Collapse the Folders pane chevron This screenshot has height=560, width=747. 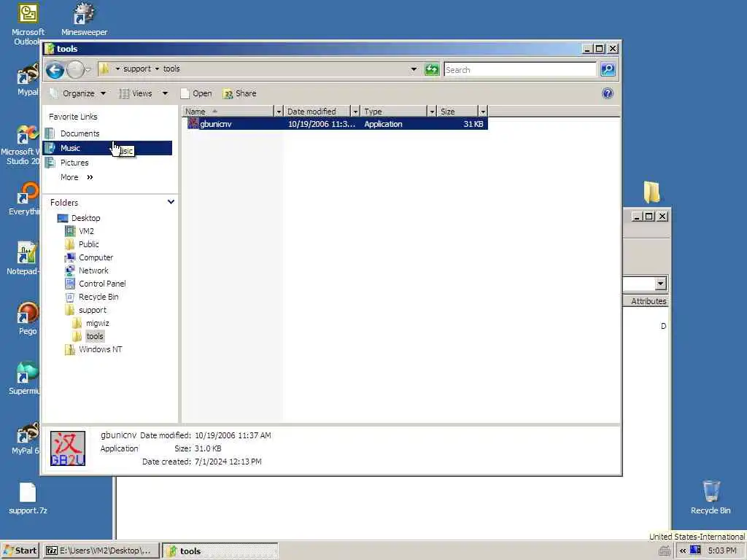(171, 203)
